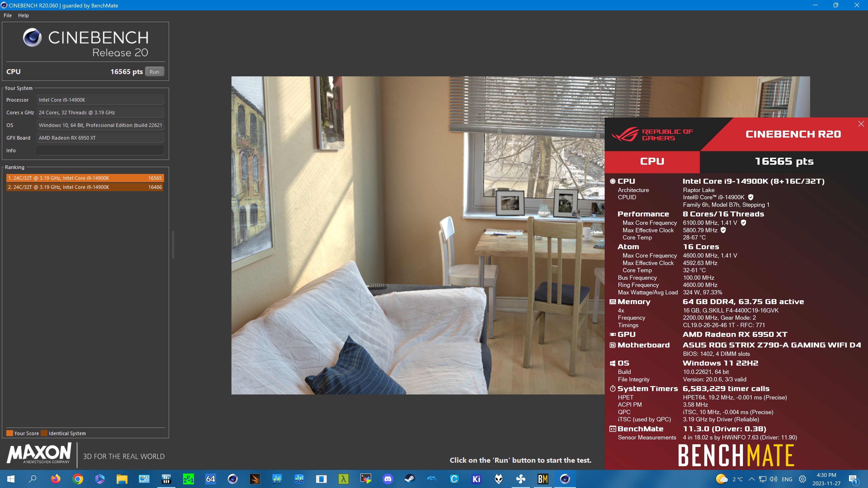Click the ASUS ROG STRIX Z790-A motherboard text
The image size is (868, 488).
point(772,345)
